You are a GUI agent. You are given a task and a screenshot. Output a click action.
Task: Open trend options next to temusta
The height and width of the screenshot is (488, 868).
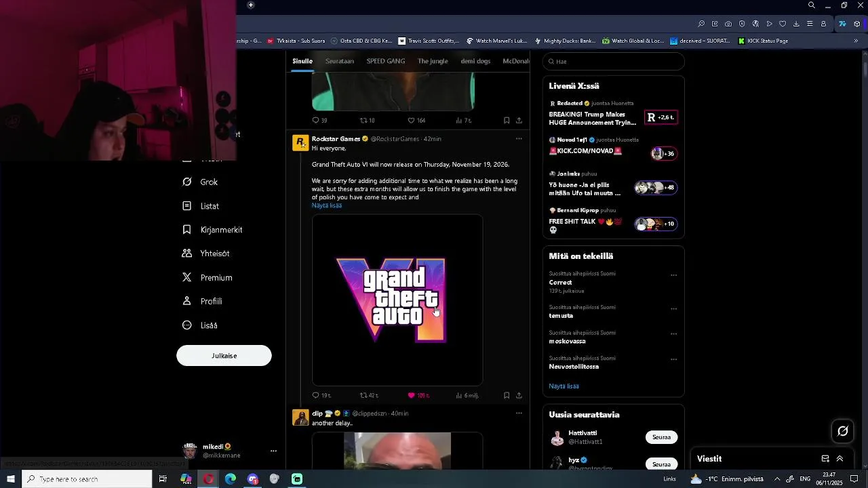(673, 308)
